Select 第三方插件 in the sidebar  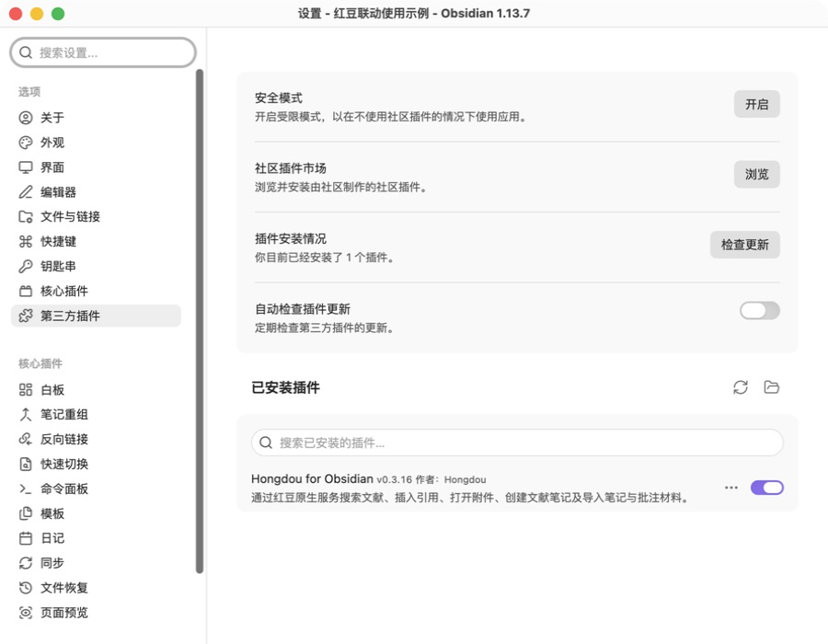pos(96,316)
